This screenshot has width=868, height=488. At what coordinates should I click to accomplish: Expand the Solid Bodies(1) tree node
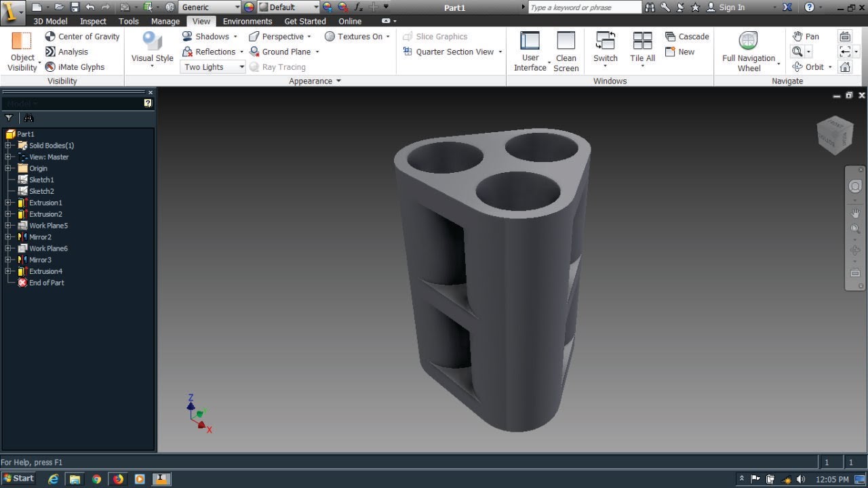[7, 145]
